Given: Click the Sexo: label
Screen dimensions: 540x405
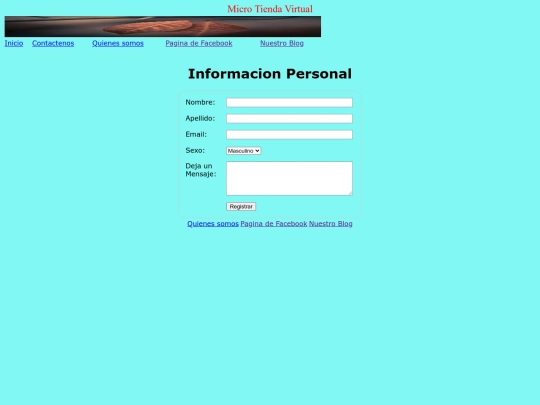Looking at the screenshot, I should 195,150.
